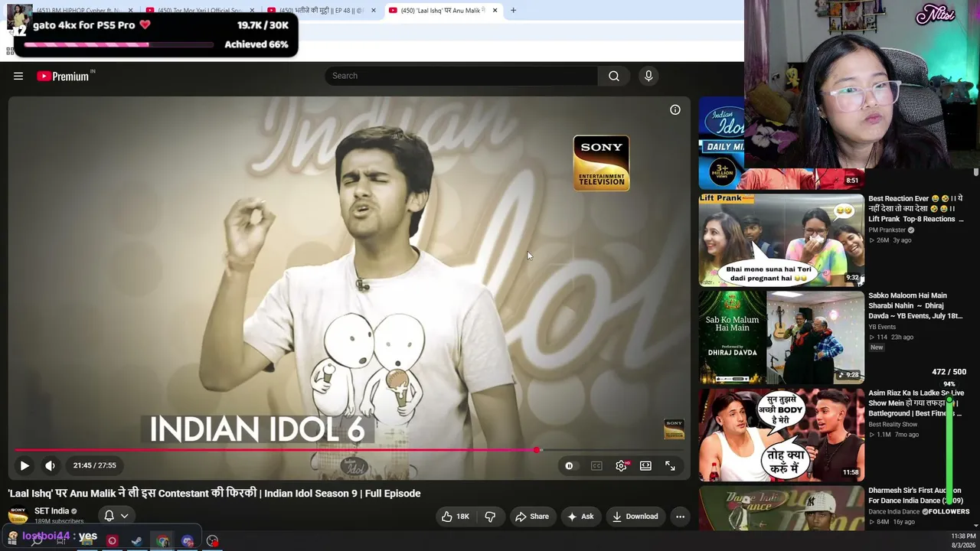The width and height of the screenshot is (980, 551).
Task: Close the EP 48 tab
Action: pos(374,11)
